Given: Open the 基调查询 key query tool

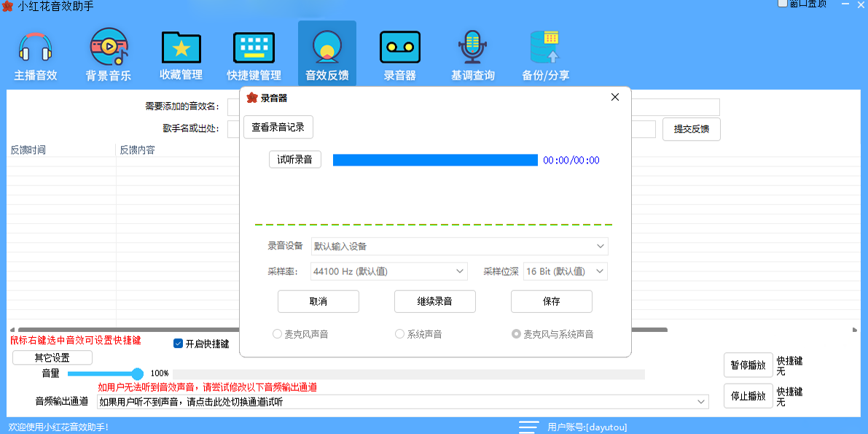Looking at the screenshot, I should pos(472,53).
